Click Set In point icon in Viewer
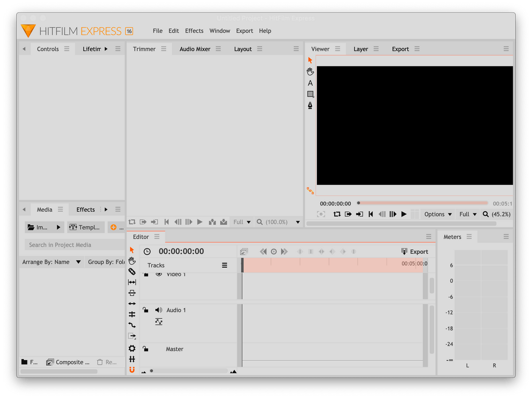This screenshot has height=398, width=532. (x=348, y=214)
